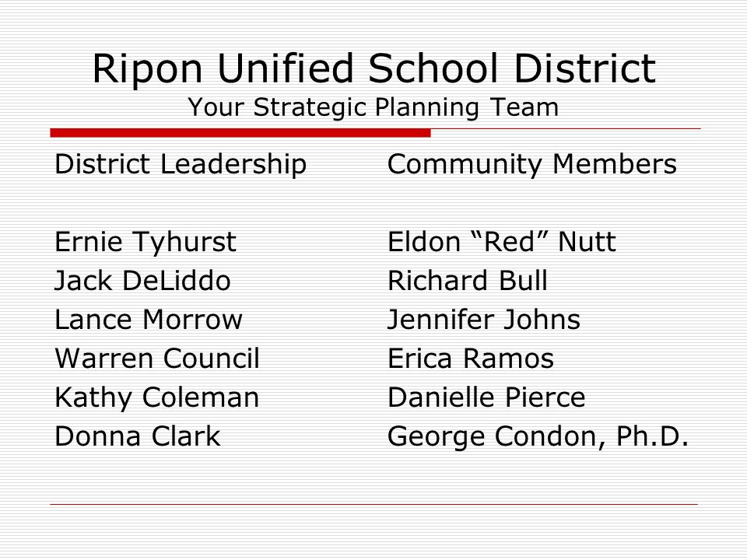This screenshot has width=747, height=560.
Task: Select the Your Strategic Planning Team subtitle
Action: pos(373,107)
